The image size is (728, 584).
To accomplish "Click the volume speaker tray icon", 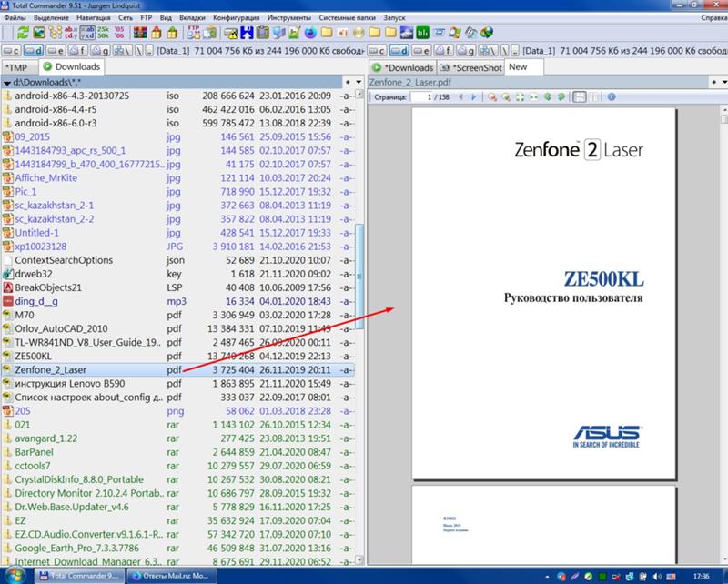I will [657, 577].
